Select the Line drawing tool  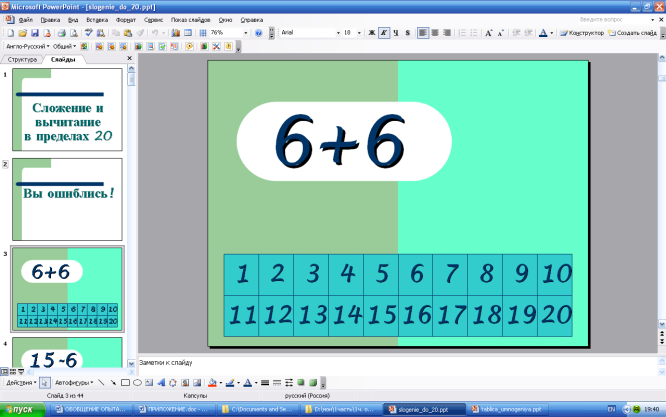(x=101, y=383)
